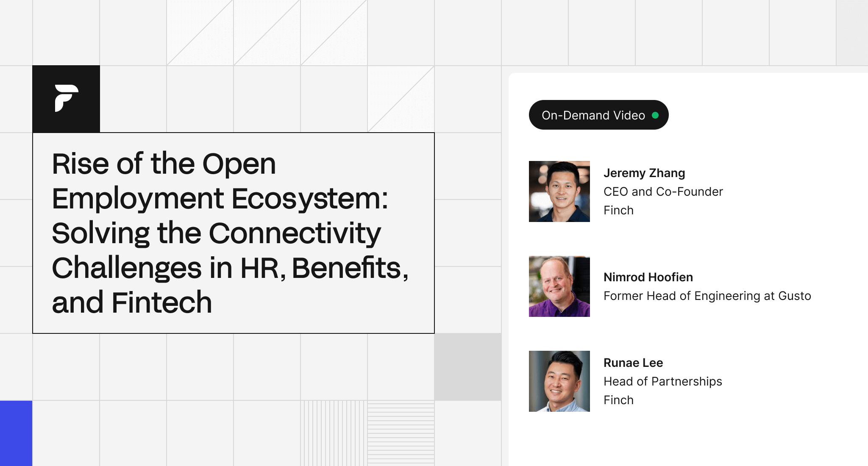Click 'Finch' under 'Head of Partnerships'
This screenshot has width=868, height=466.
point(618,400)
